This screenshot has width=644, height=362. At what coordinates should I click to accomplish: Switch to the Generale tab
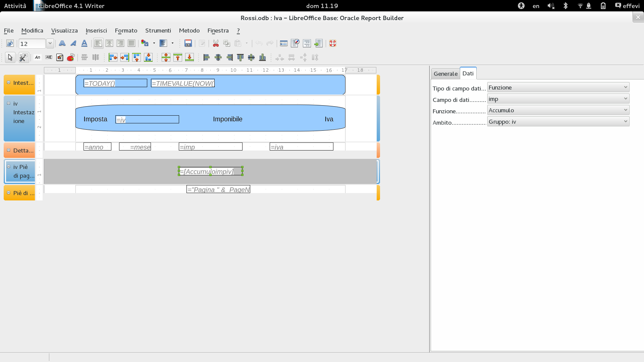(445, 74)
